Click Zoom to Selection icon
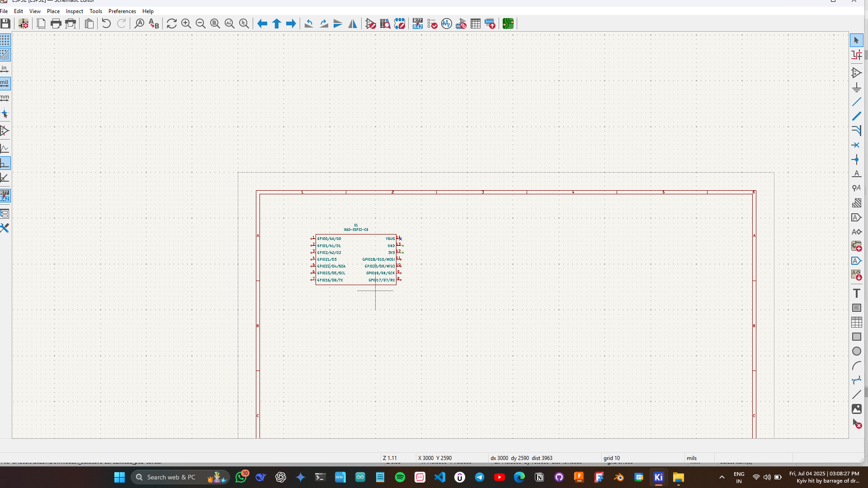 tap(244, 23)
